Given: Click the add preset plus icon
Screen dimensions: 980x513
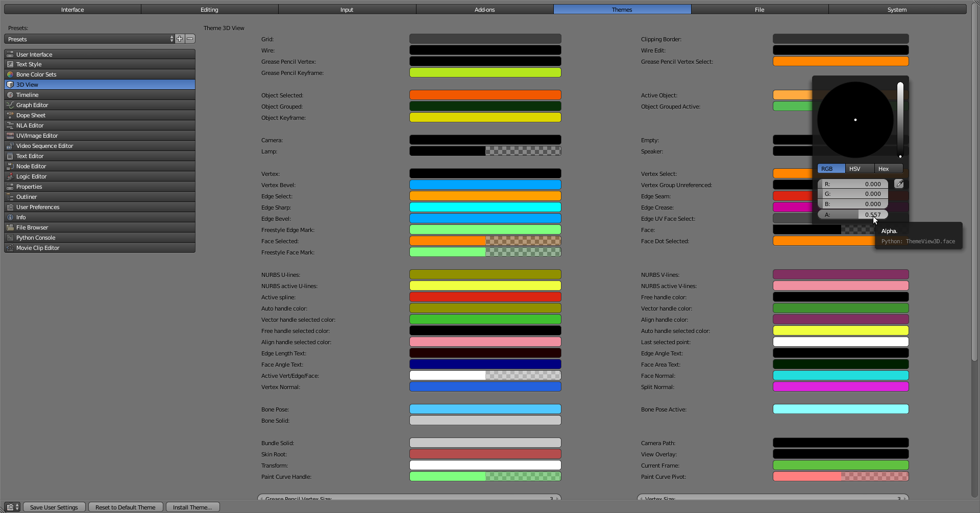Looking at the screenshot, I should [180, 39].
